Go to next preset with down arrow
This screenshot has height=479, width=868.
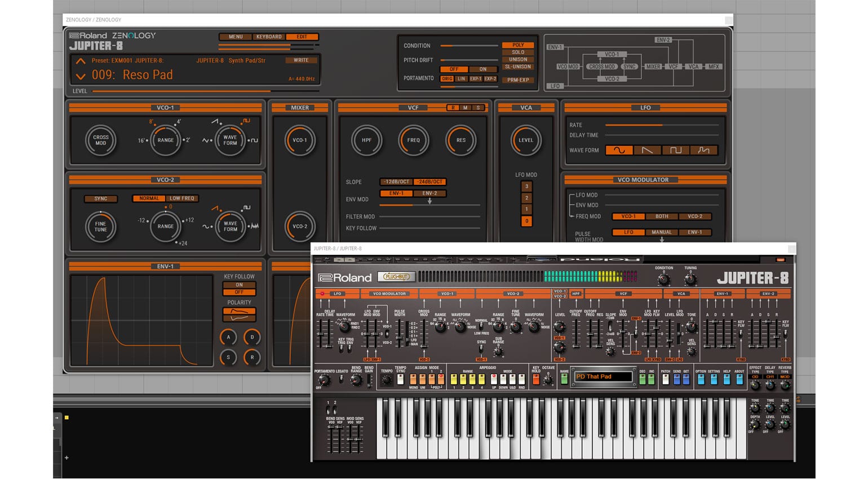tap(81, 76)
